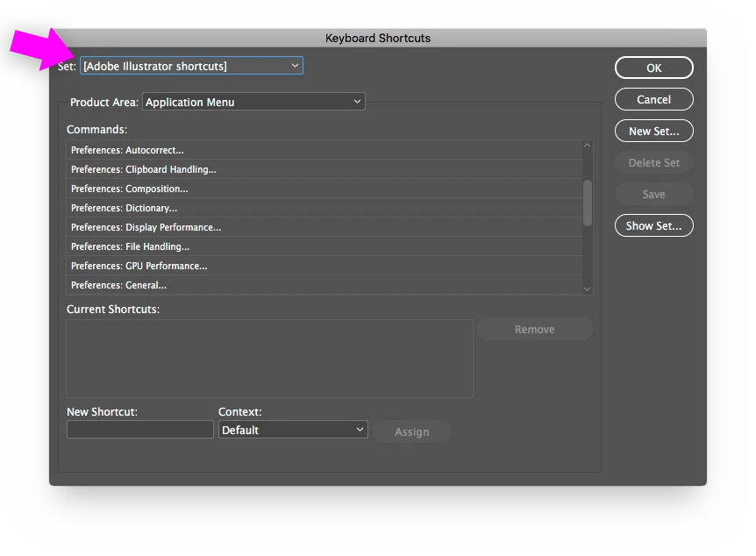Click the Assign button
This screenshot has height=556, width=756.
point(411,431)
